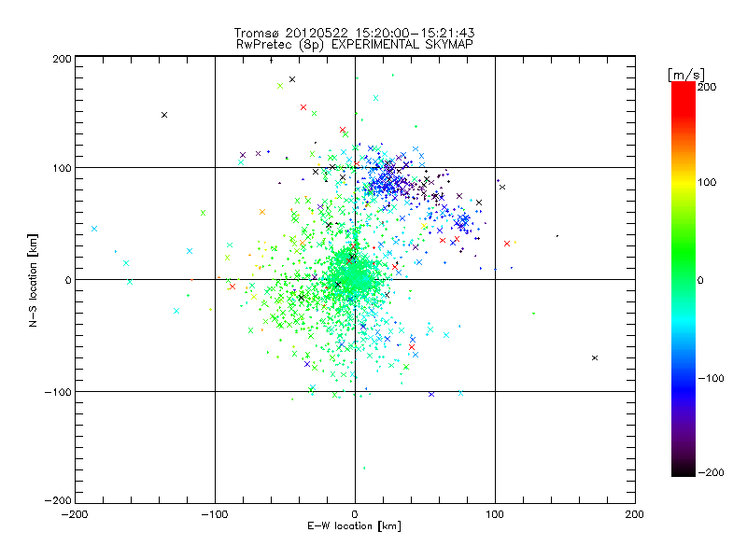The image size is (747, 560).
Task: Click the plot title 'Tromsø 20120522 15:20:00-15:21:43'
Action: [354, 33]
